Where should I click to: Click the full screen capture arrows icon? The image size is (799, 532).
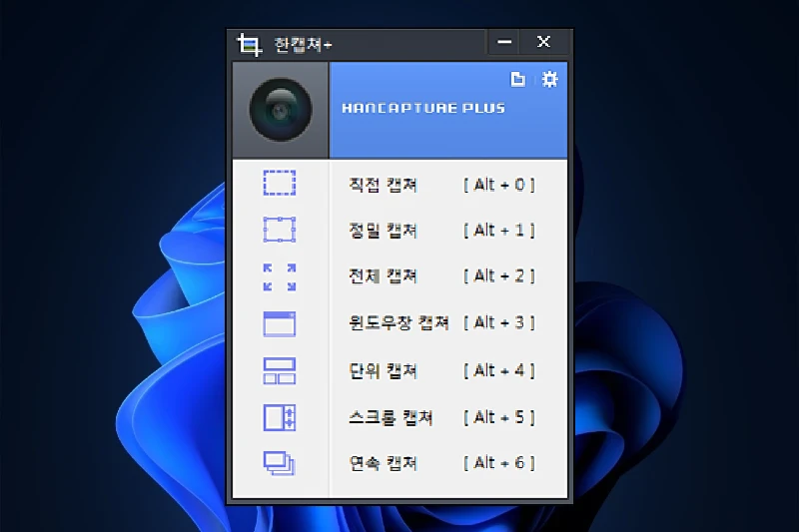(x=280, y=276)
